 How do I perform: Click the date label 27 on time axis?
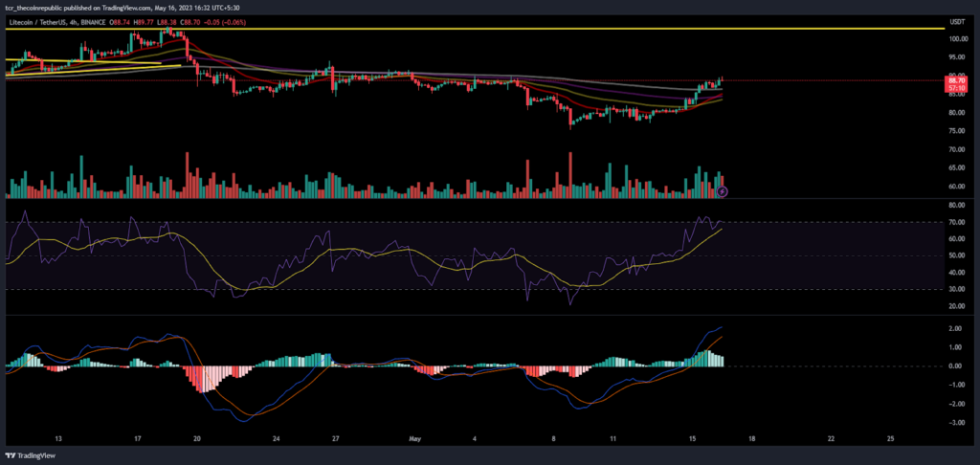click(x=336, y=438)
